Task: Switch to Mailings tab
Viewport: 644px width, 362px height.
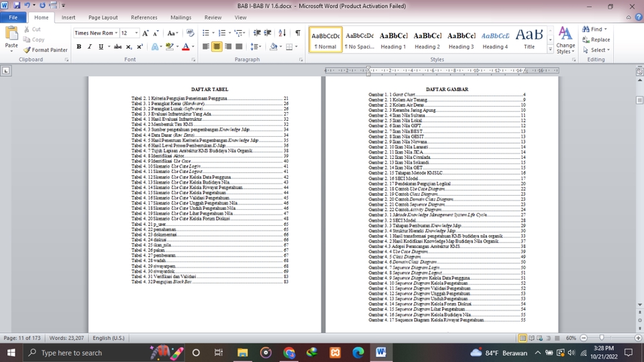Action: tap(180, 17)
